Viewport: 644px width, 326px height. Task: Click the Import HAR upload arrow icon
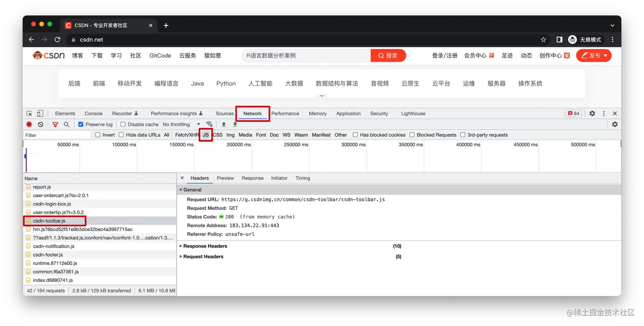[x=224, y=124]
